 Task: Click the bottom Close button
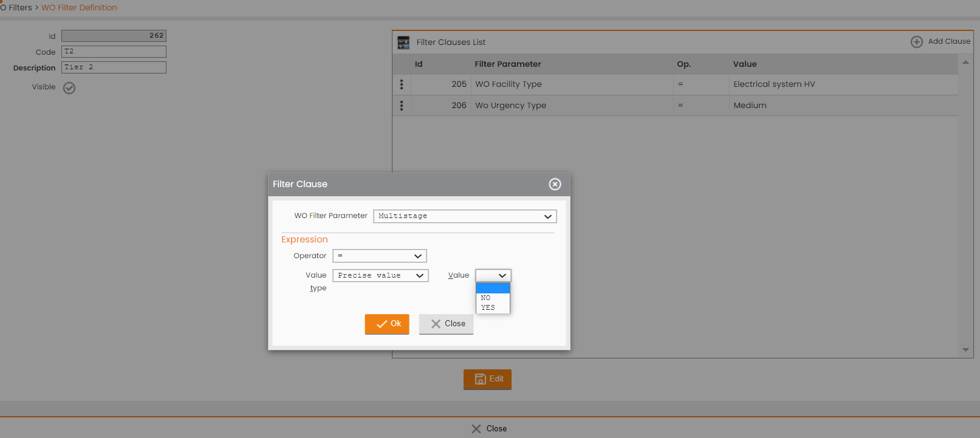click(x=489, y=429)
